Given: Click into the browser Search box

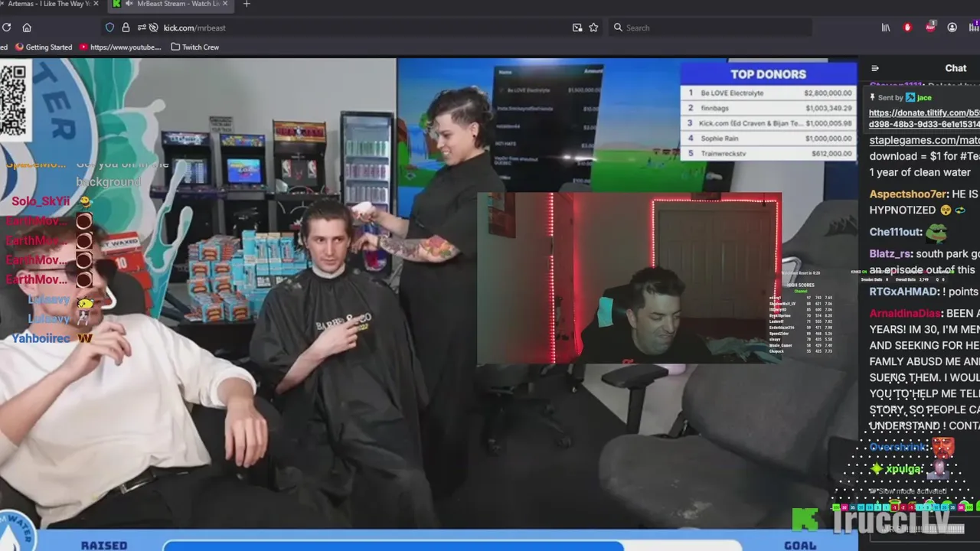Looking at the screenshot, I should tap(710, 28).
